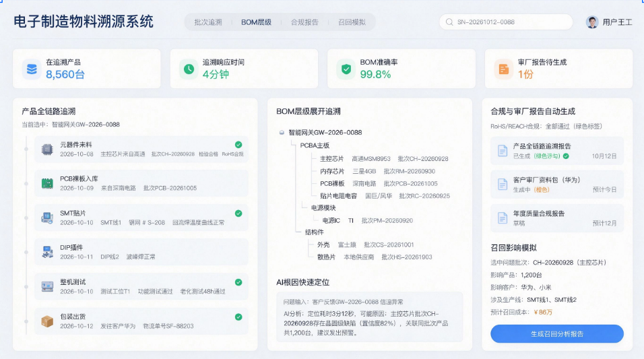
Task: Click the 物流单号SF-88203 text
Action: point(168,326)
